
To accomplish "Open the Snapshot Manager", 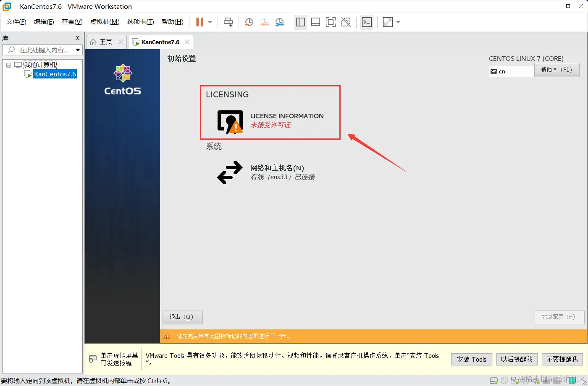I will [279, 22].
